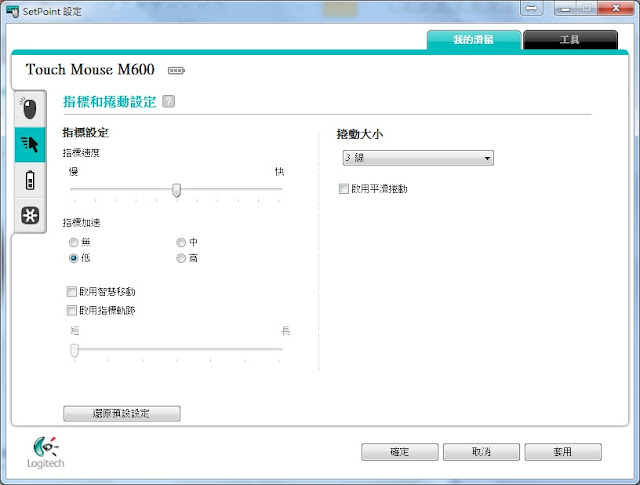Click the 取消 button
640x485 pixels.
point(481,452)
